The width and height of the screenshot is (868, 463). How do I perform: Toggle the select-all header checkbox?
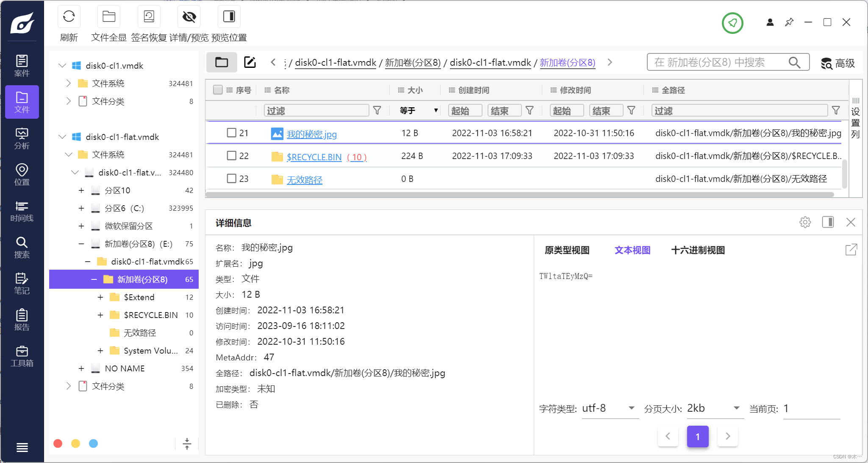tap(218, 90)
